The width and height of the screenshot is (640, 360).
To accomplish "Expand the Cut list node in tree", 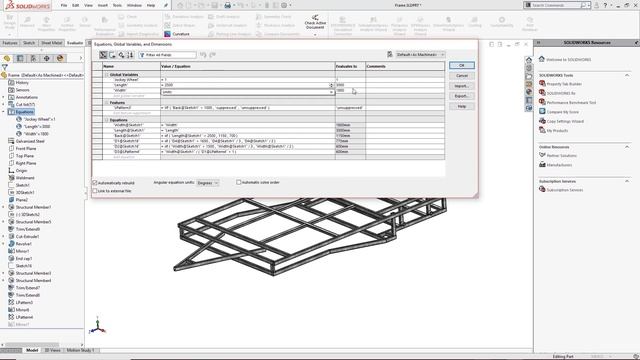I will click(4, 104).
